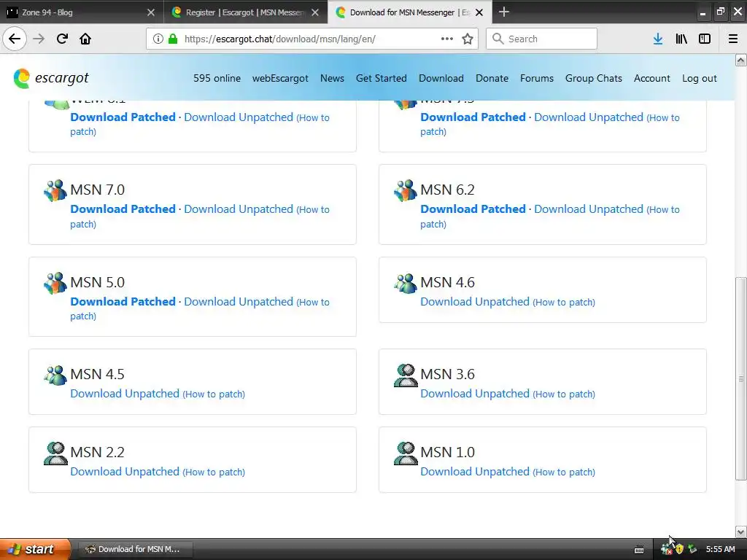Open a new browser tab
Image resolution: width=747 pixels, height=560 pixels.
click(503, 12)
